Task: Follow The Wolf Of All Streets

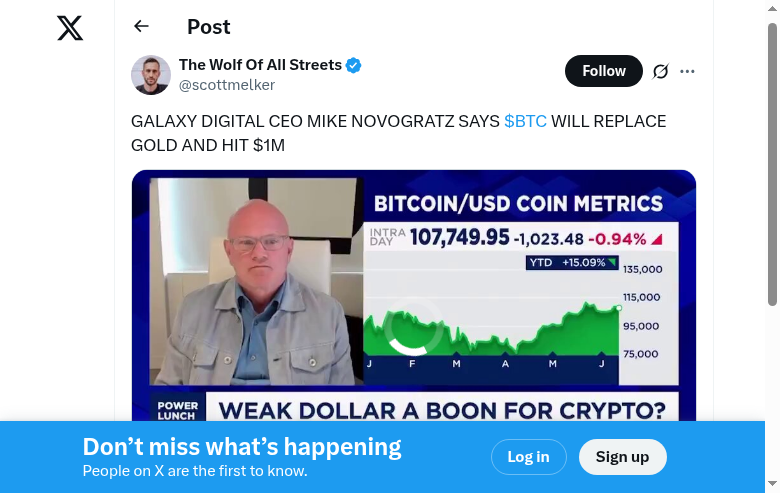Action: point(604,71)
